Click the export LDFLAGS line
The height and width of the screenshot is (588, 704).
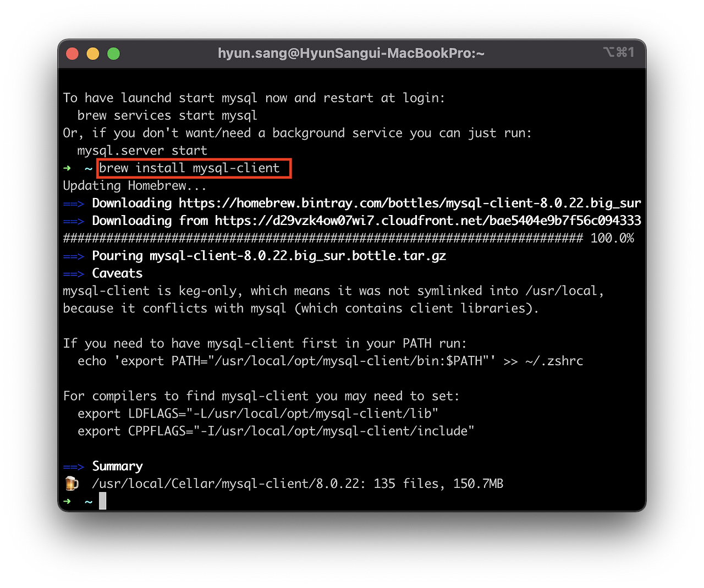[x=258, y=414]
